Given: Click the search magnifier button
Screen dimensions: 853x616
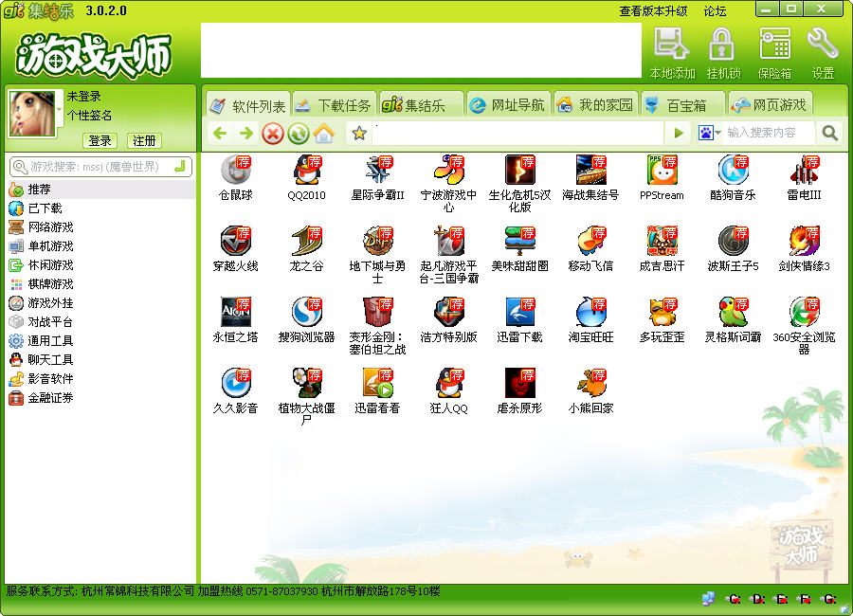Looking at the screenshot, I should click(x=829, y=133).
